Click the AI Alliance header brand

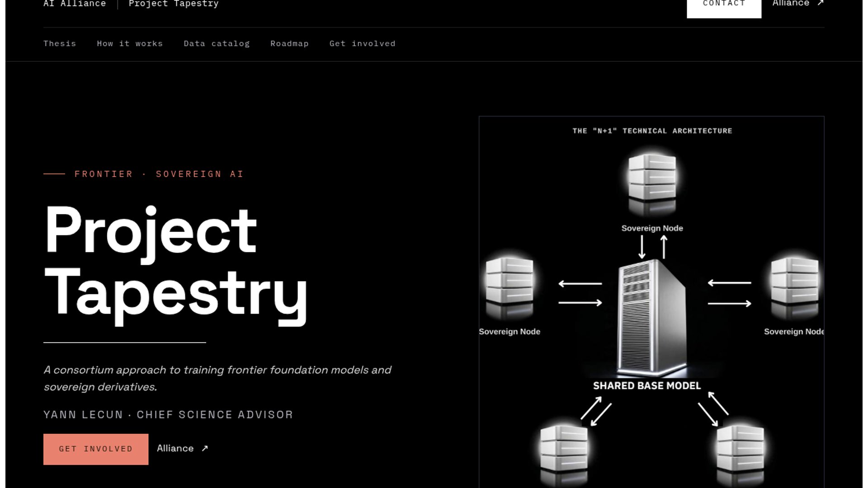click(x=75, y=4)
